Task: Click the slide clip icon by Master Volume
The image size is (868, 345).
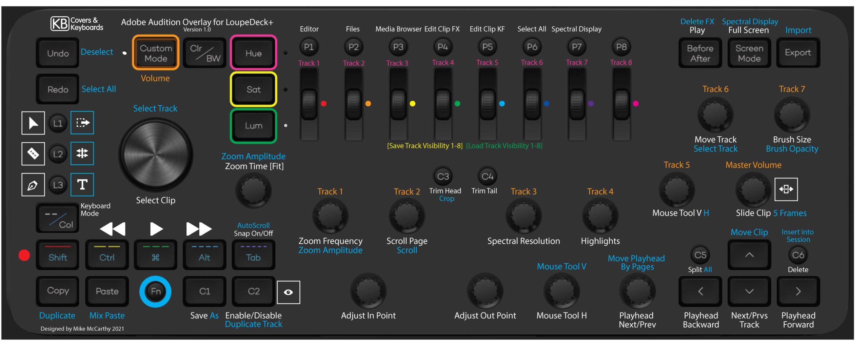Action: (x=786, y=189)
